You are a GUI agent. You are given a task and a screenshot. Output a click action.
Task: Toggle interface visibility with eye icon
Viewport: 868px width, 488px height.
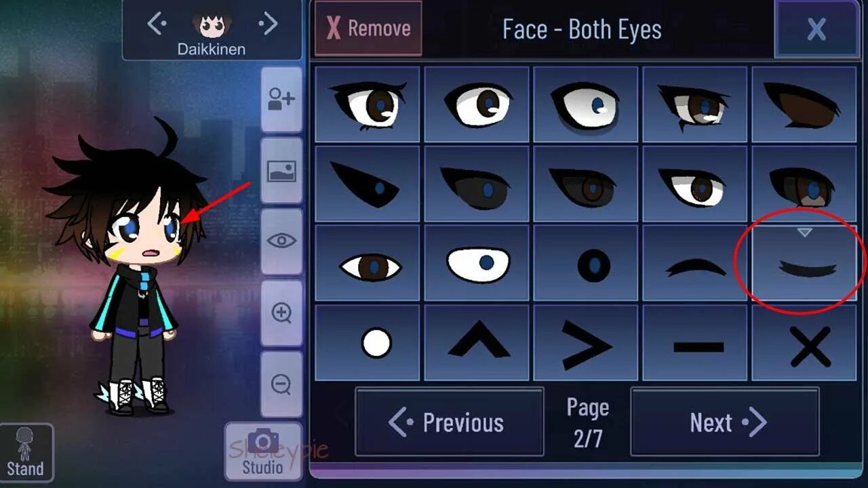281,241
